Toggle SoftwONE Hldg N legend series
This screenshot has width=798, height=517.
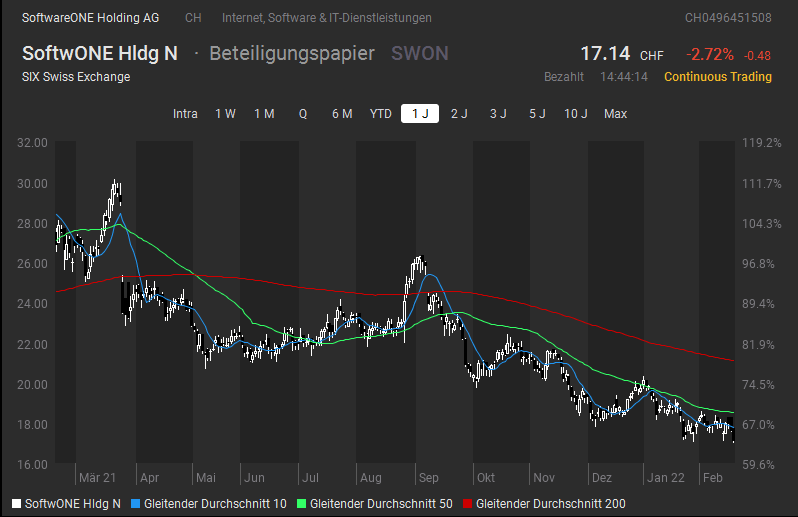click(x=66, y=503)
